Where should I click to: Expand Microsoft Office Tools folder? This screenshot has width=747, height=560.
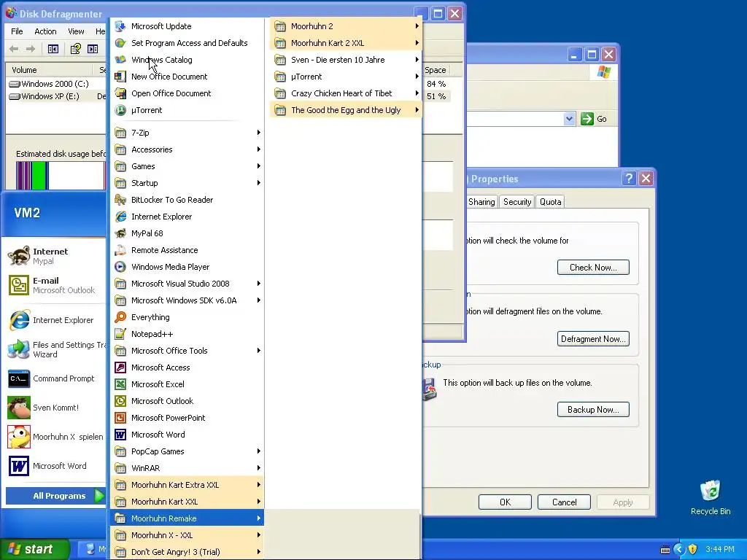pyautogui.click(x=187, y=351)
